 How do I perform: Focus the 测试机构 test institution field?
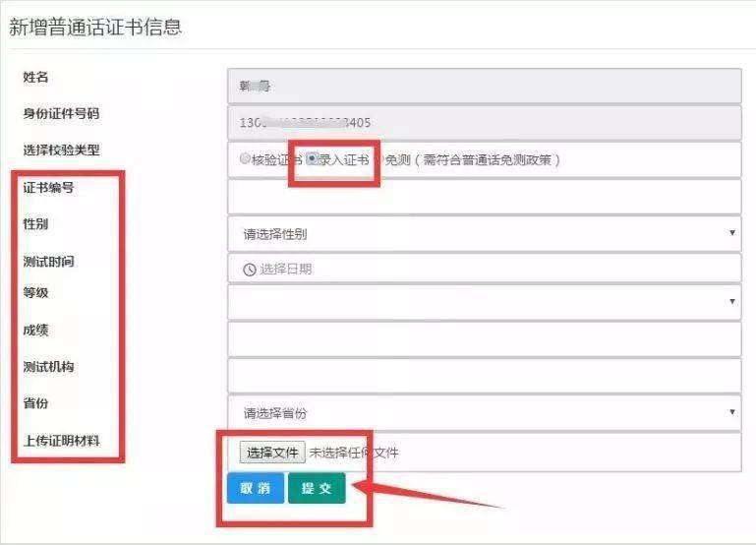[484, 376]
